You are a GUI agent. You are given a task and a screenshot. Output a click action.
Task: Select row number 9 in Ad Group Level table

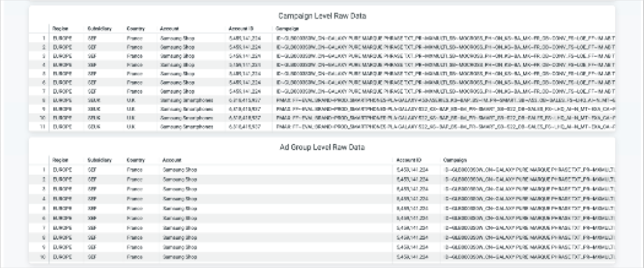click(x=43, y=249)
